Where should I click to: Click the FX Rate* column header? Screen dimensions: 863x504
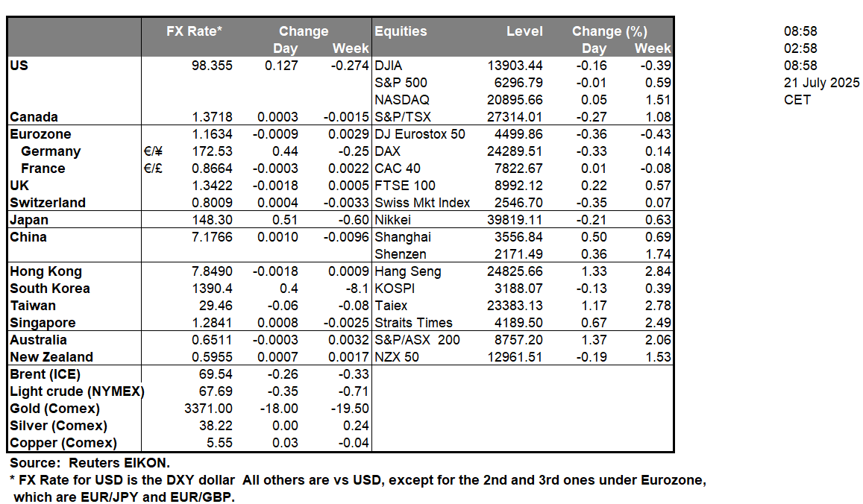(x=194, y=31)
